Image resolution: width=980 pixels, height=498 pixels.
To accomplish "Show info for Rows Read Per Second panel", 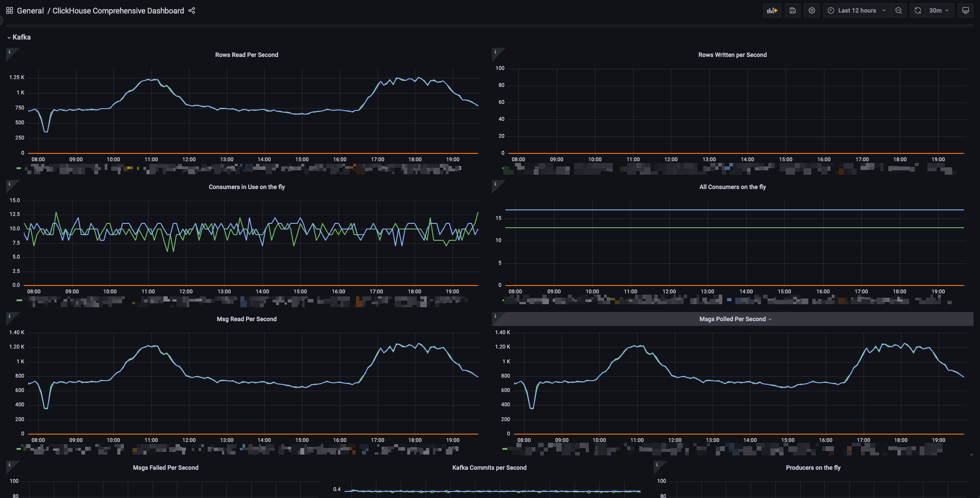I will (10, 52).
